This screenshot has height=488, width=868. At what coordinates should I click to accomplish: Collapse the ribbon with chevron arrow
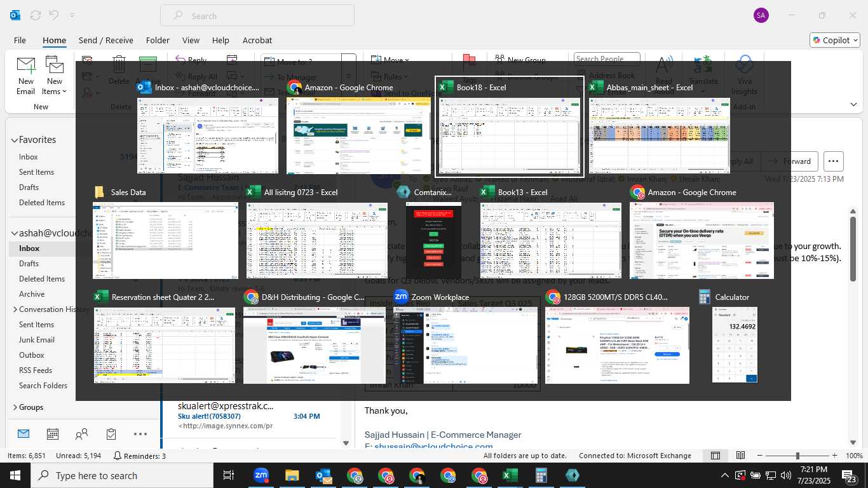pos(853,105)
